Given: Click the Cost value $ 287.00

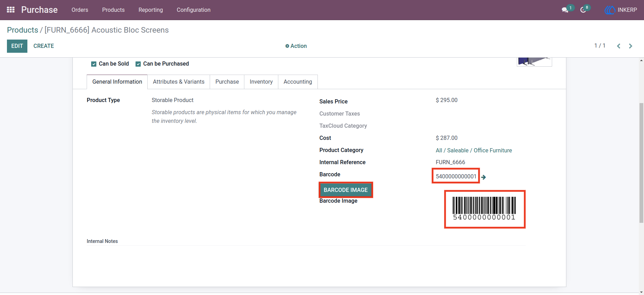Looking at the screenshot, I should [446, 138].
